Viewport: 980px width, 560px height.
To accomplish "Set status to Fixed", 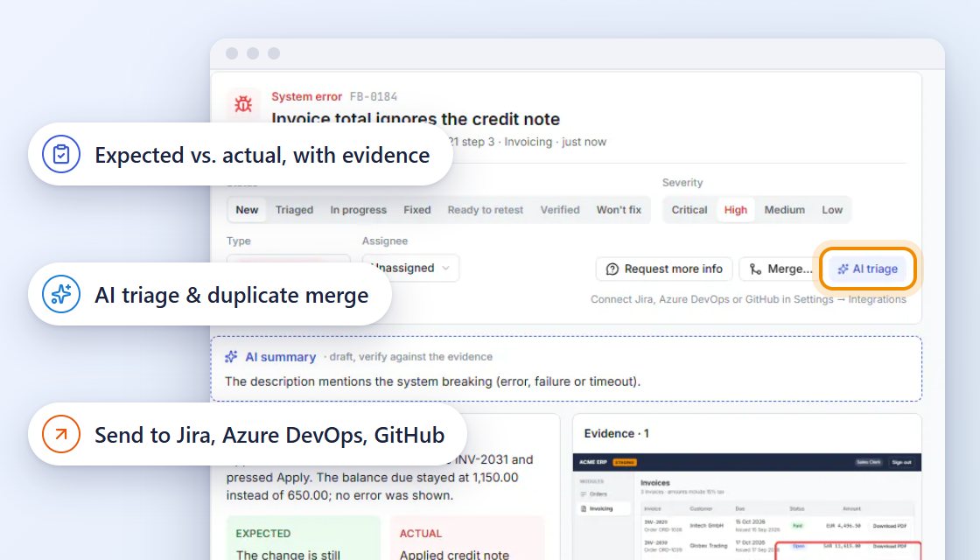I will (416, 210).
